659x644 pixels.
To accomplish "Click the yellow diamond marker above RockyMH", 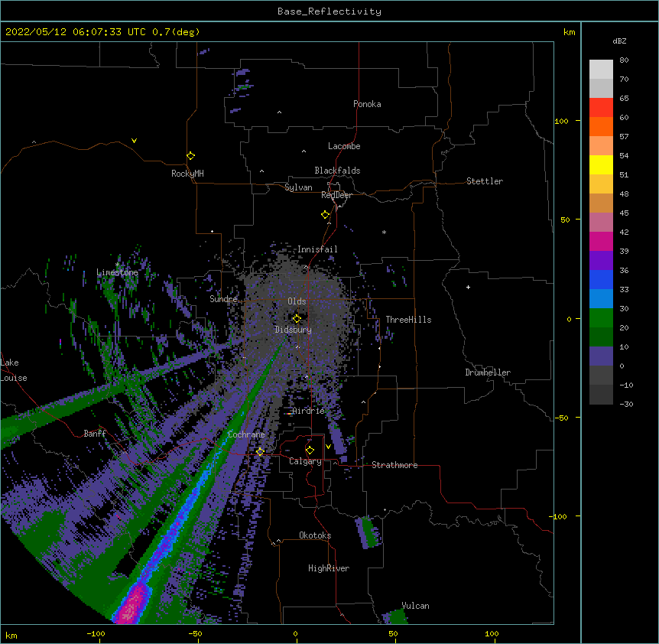I will (x=190, y=156).
